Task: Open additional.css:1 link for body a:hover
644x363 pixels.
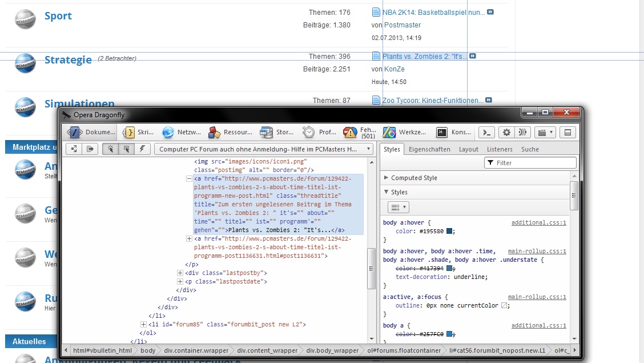Action: [538, 222]
